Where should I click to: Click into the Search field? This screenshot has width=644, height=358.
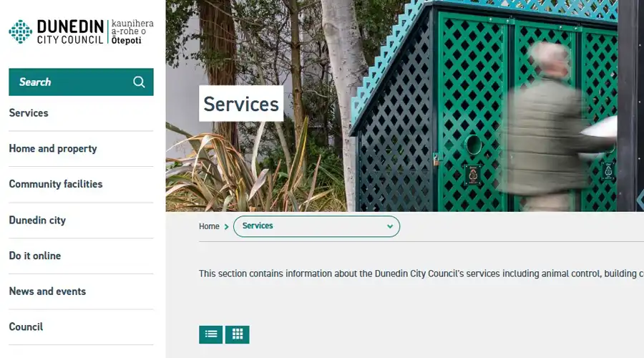click(x=81, y=82)
